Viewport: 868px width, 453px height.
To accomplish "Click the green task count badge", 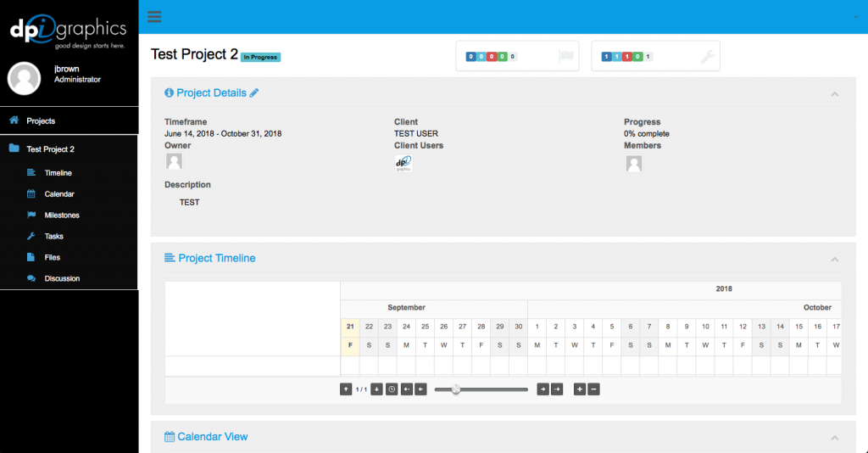I will [x=637, y=57].
